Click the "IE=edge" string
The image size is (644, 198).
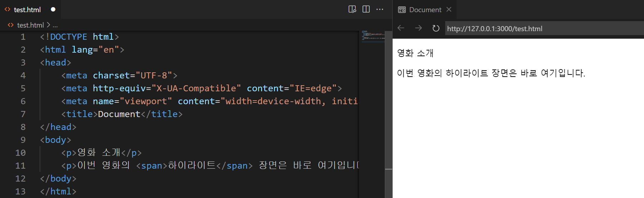click(313, 88)
